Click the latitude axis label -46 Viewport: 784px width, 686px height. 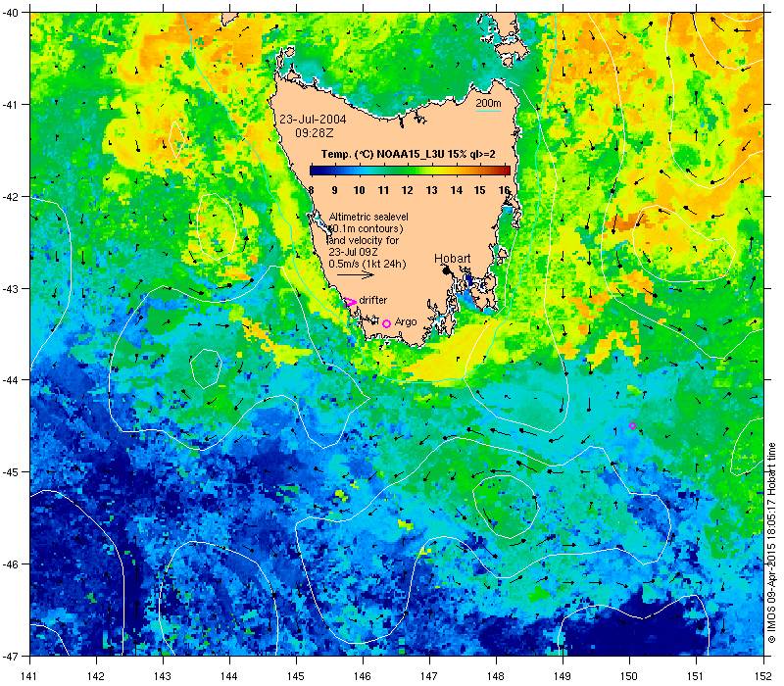(10, 564)
